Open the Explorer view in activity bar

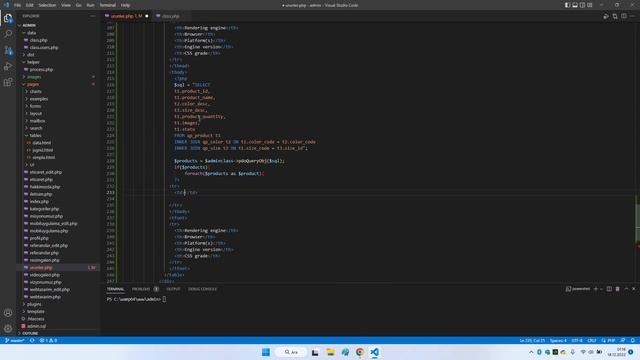tap(8, 18)
